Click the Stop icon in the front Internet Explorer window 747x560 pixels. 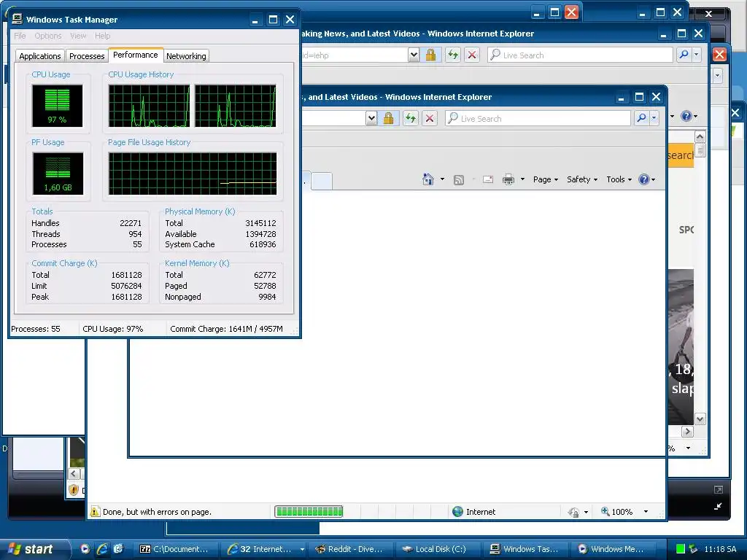(x=430, y=118)
